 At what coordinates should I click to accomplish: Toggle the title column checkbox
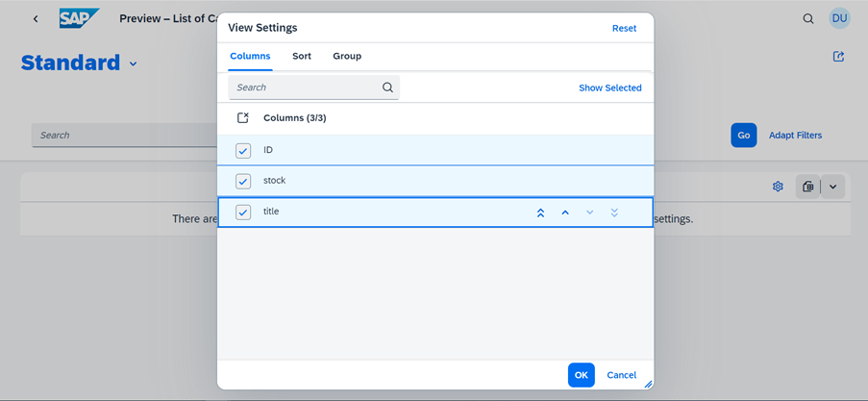coord(243,213)
